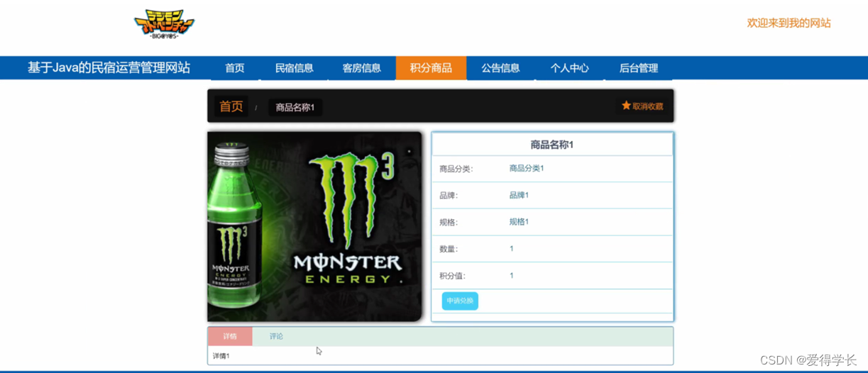Click the Digimon logo image
868x373 pixels.
click(164, 25)
